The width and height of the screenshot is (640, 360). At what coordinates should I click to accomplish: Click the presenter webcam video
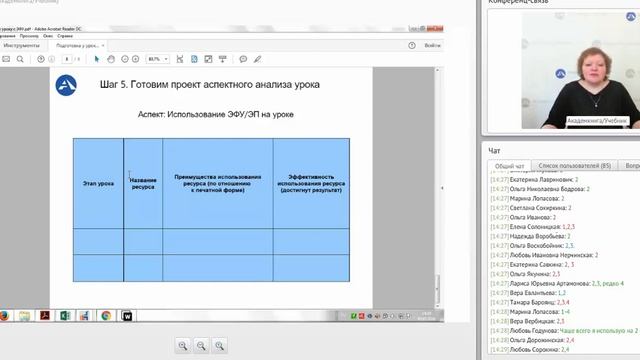pos(581,70)
